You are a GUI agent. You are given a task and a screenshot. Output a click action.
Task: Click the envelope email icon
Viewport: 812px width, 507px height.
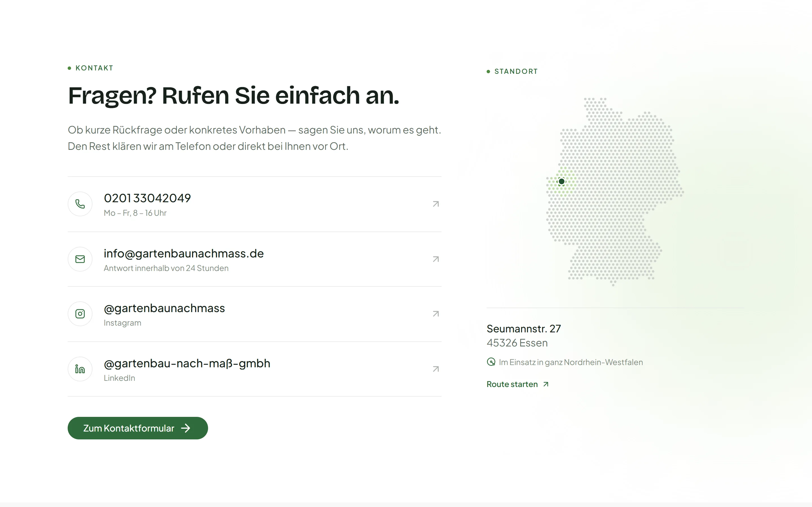80,259
